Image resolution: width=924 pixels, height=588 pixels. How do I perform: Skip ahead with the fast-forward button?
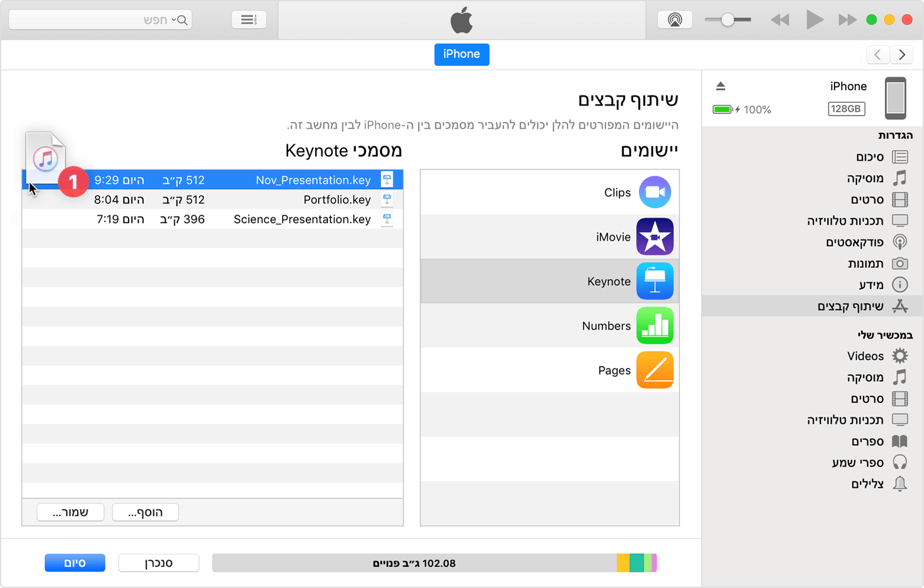pyautogui.click(x=848, y=20)
